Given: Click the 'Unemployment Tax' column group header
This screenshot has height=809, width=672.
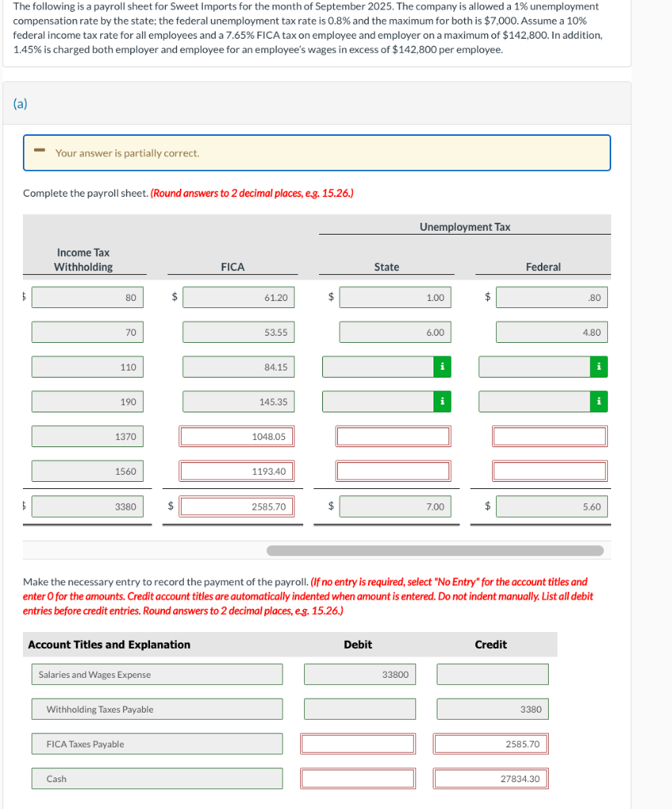Looking at the screenshot, I should click(x=464, y=227).
